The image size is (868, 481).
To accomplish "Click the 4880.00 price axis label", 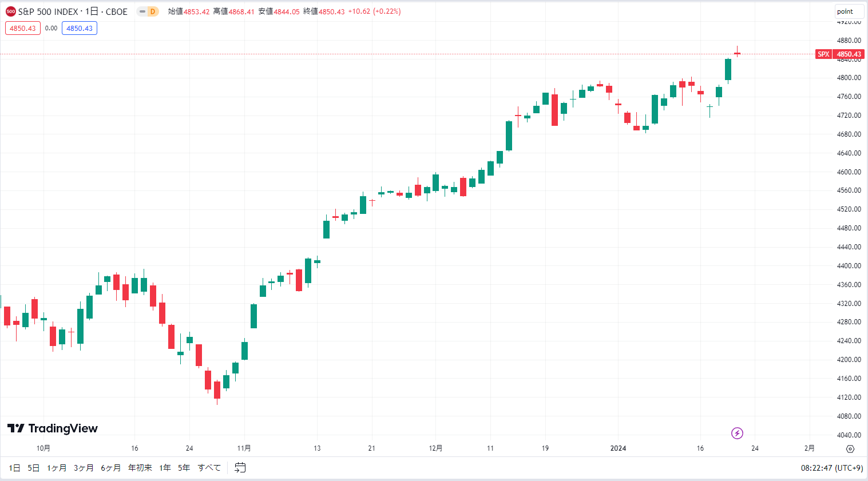I will (x=849, y=41).
